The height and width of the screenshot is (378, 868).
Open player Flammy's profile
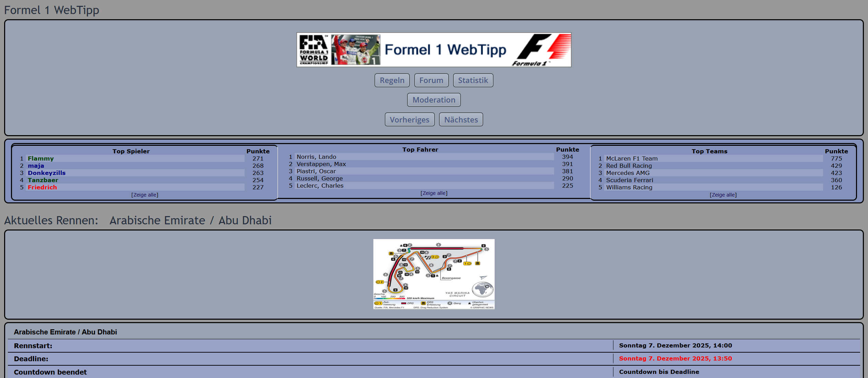point(40,158)
